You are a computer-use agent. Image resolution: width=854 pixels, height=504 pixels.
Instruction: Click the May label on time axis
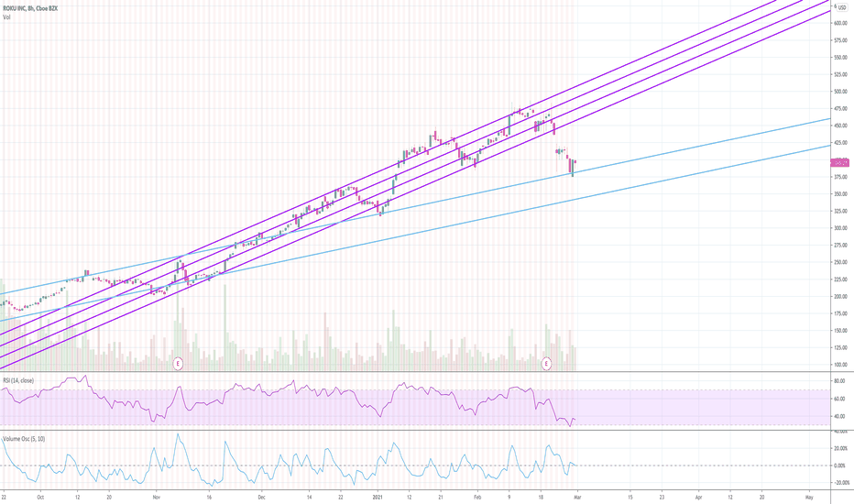(809, 497)
